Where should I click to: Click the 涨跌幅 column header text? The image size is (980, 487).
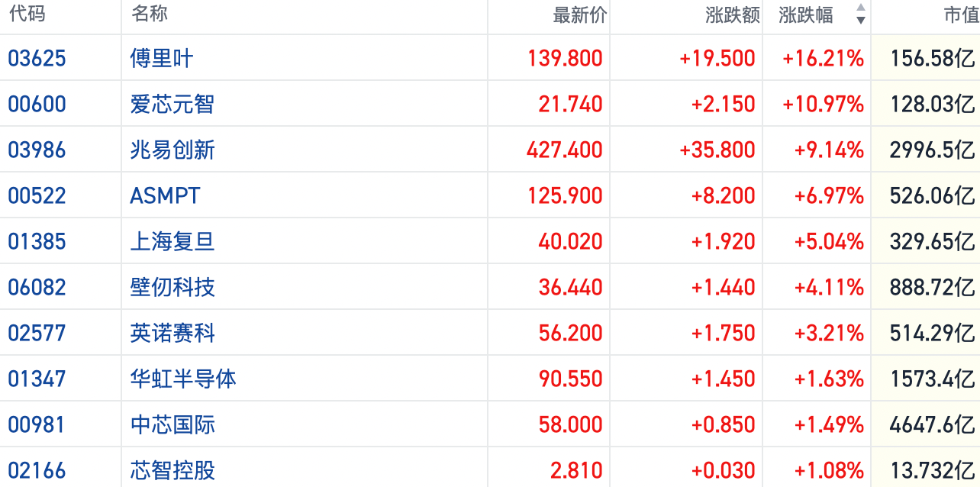pyautogui.click(x=806, y=15)
